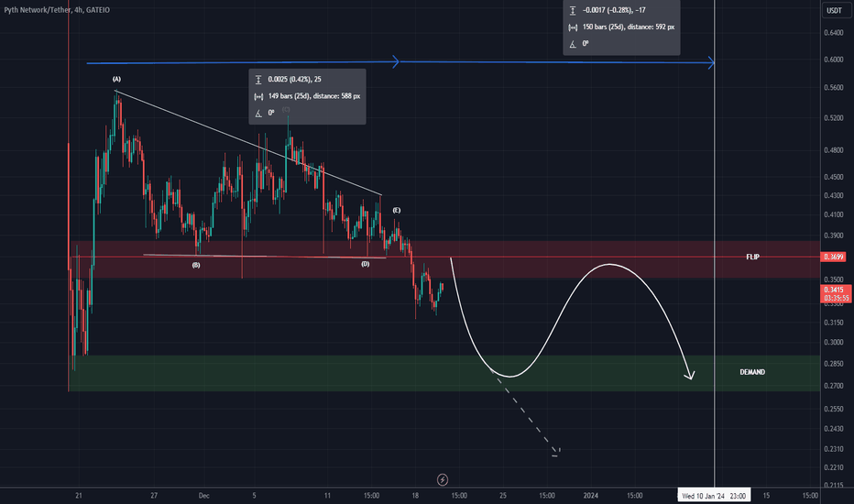Click angle icon in the 150 bars tooltip
Screen dimensions: 854x504
(573, 44)
